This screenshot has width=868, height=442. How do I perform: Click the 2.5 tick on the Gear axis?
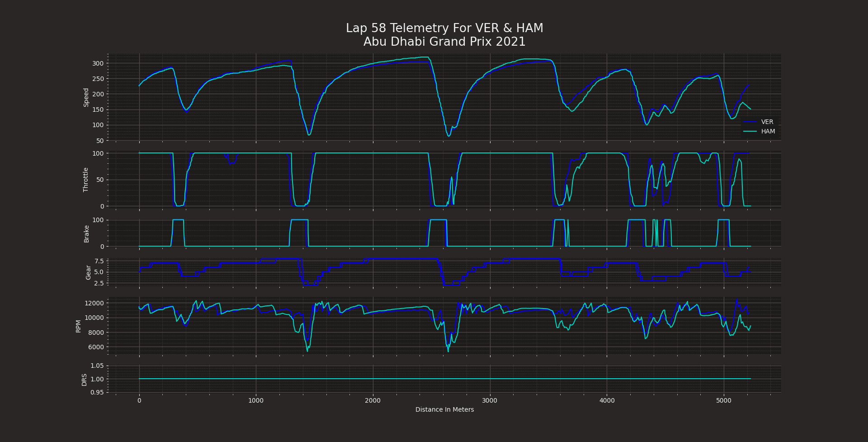point(99,283)
